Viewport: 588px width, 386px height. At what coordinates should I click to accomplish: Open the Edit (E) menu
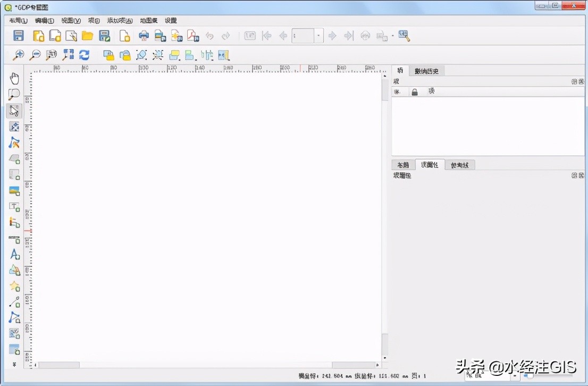coord(44,21)
